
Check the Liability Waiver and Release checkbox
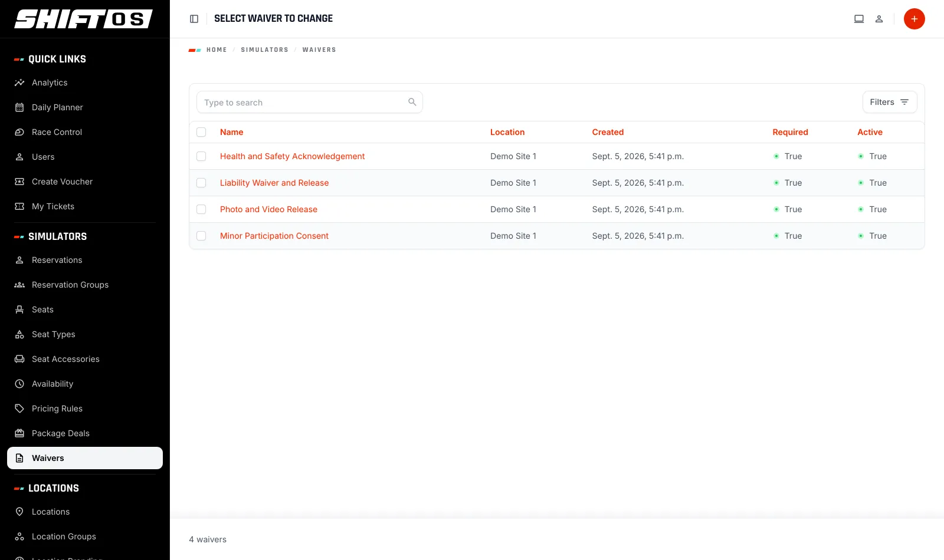(x=201, y=183)
